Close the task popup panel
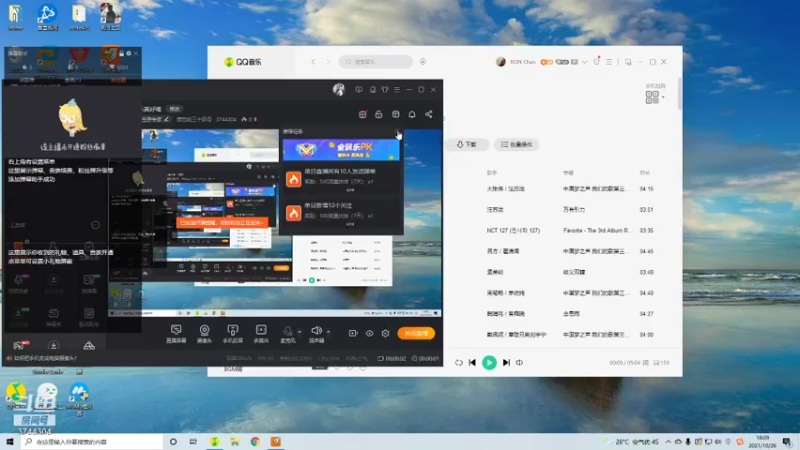 [x=397, y=133]
